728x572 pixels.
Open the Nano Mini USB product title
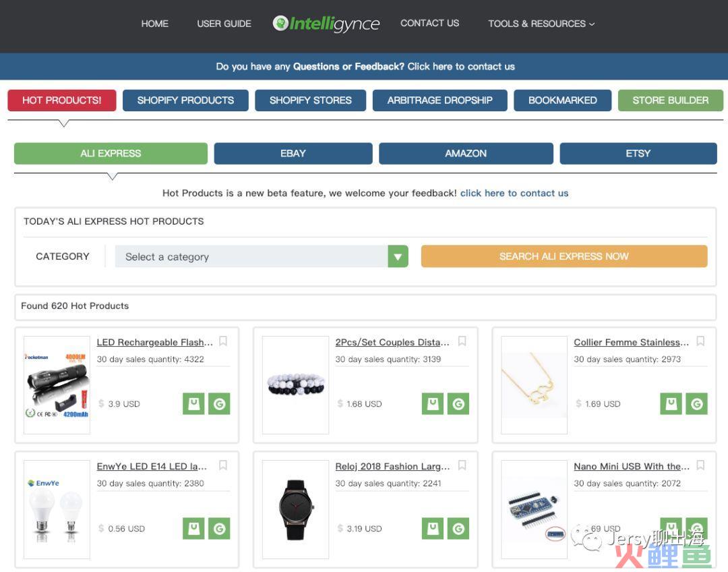point(632,467)
